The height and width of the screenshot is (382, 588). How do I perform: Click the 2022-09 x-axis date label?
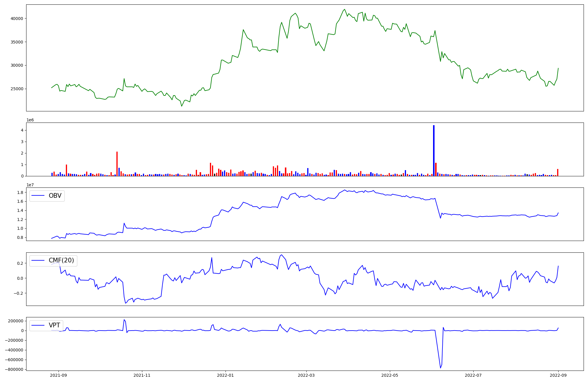click(x=558, y=375)
